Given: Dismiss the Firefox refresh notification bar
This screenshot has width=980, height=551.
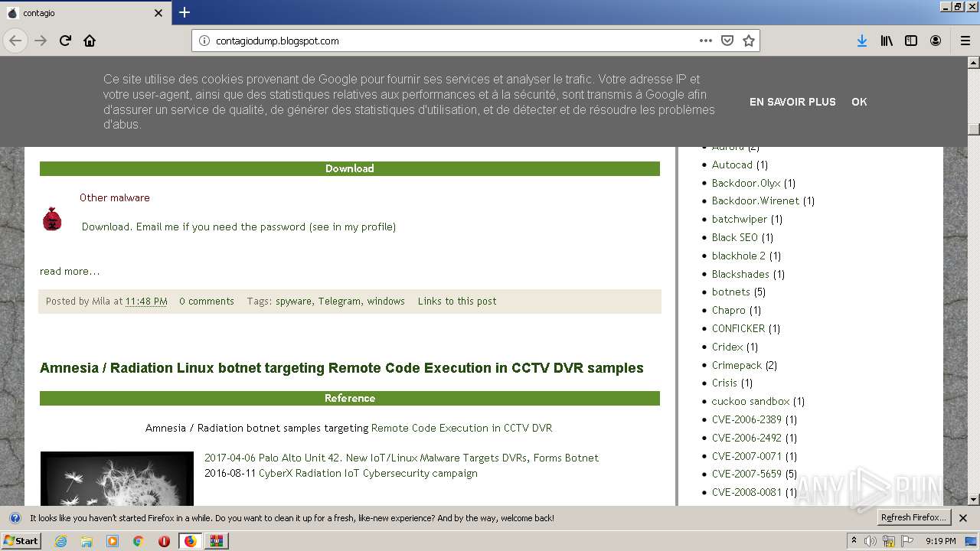Looking at the screenshot, I should [963, 518].
